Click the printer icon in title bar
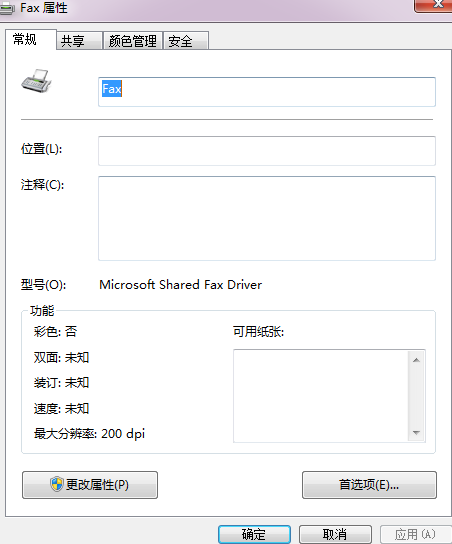Screen dimensions: 452x544 tap(7, 9)
